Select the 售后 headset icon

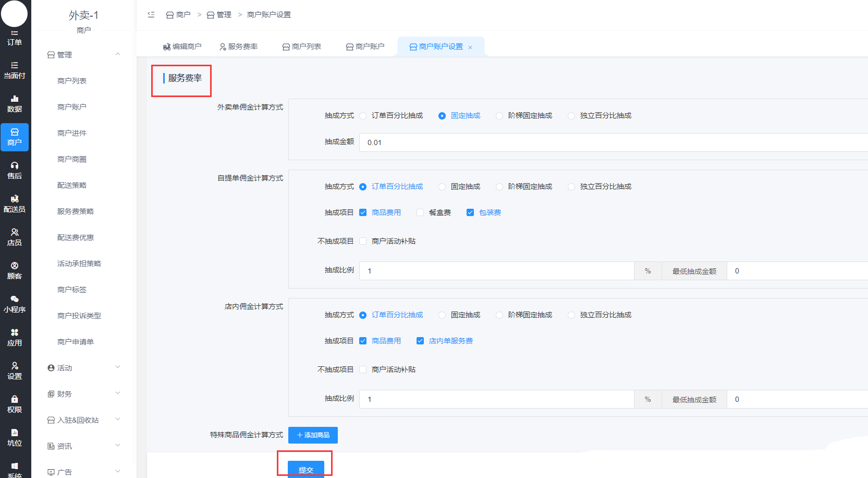pos(15,171)
